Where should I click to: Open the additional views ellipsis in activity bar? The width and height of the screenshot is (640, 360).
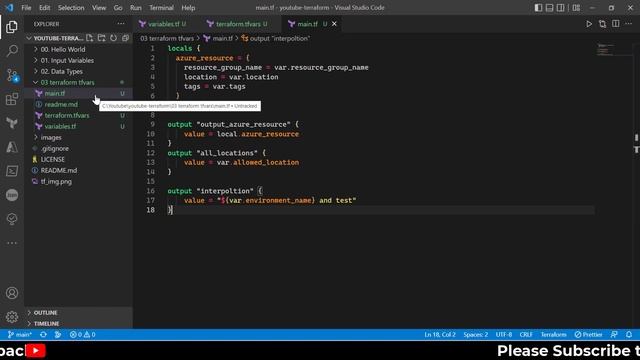[x=12, y=243]
